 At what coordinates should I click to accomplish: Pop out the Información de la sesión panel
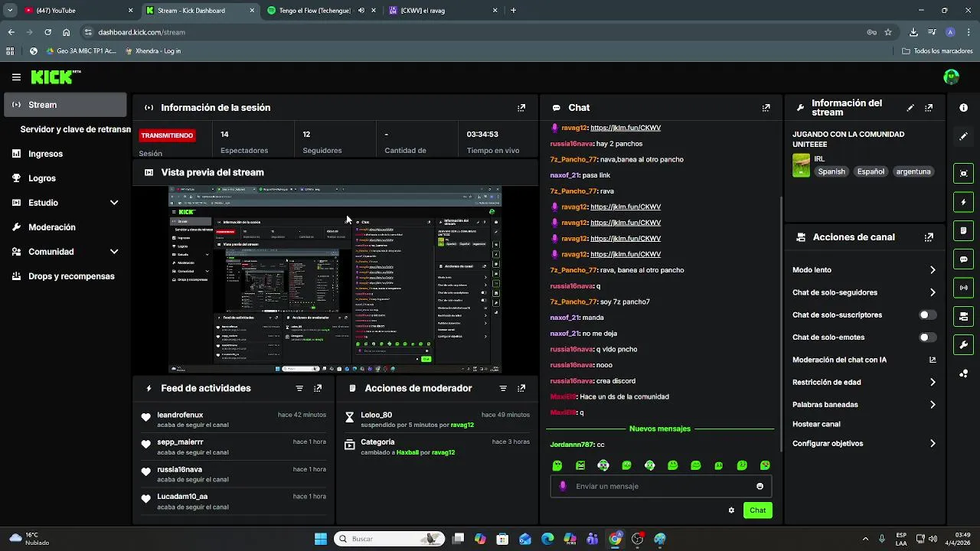click(521, 108)
